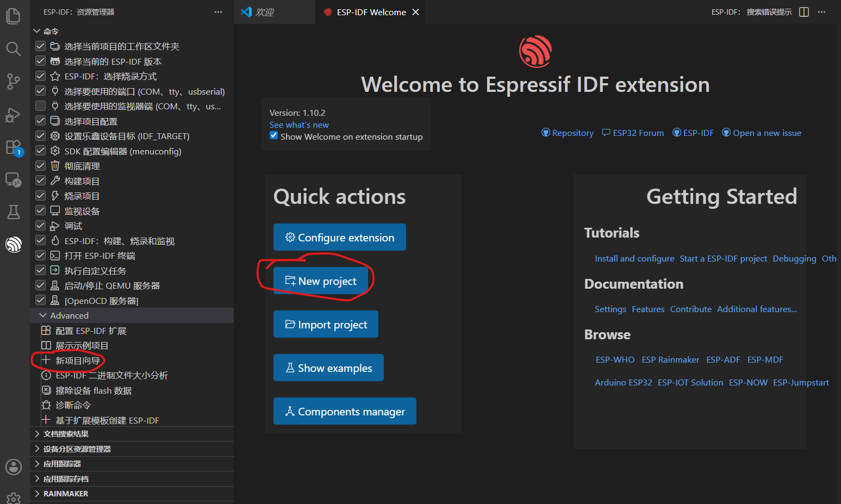Open the Components manager button
Screen dimensions: 841x504
coord(345,411)
